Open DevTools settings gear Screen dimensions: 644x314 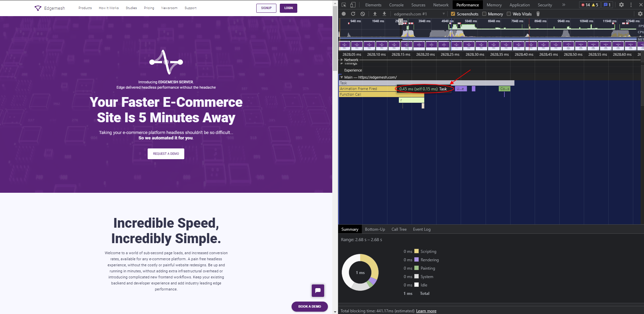[x=621, y=5]
